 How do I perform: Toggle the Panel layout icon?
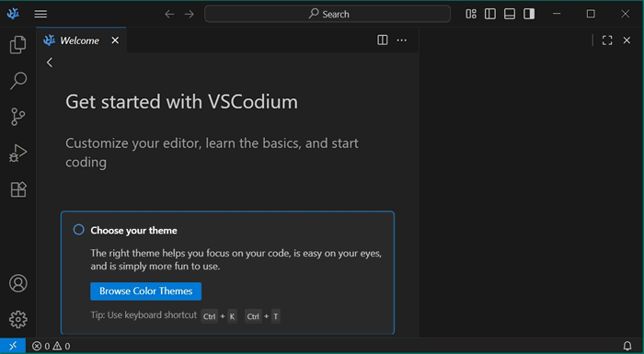[x=510, y=14]
